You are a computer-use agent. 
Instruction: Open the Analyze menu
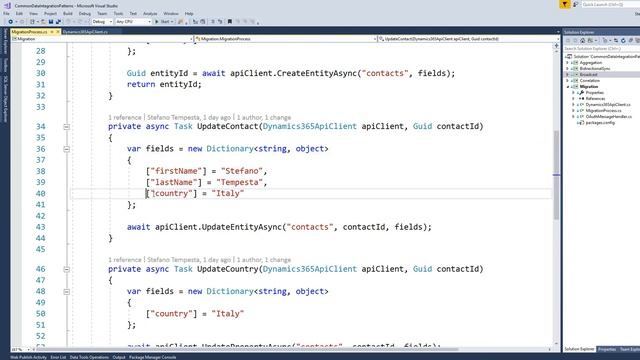tap(150, 13)
